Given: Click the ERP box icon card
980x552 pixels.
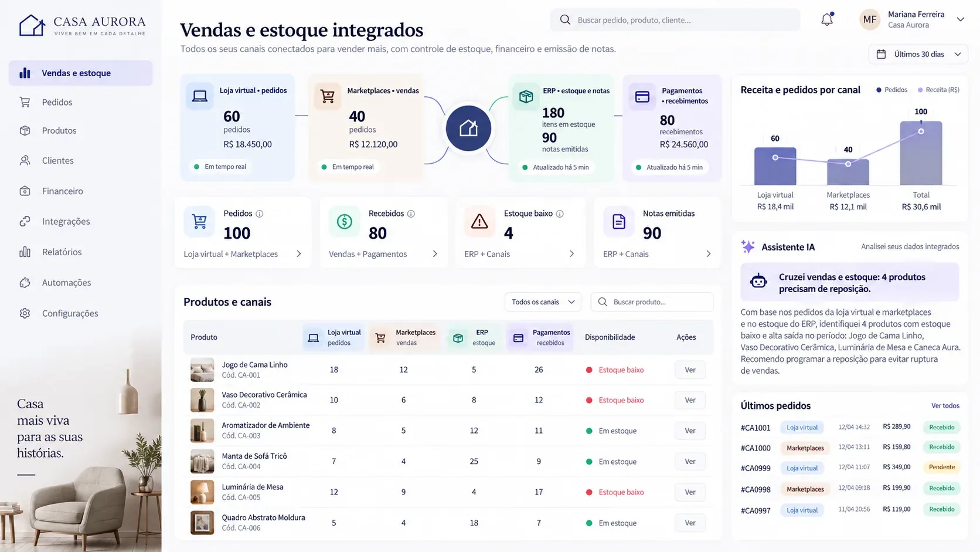Looking at the screenshot, I should [x=526, y=96].
